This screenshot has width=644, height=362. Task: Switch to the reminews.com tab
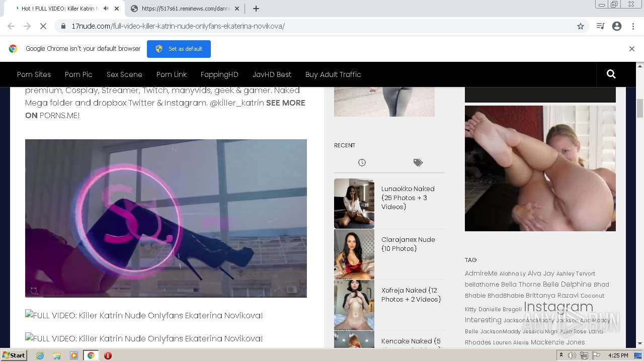tap(185, 9)
